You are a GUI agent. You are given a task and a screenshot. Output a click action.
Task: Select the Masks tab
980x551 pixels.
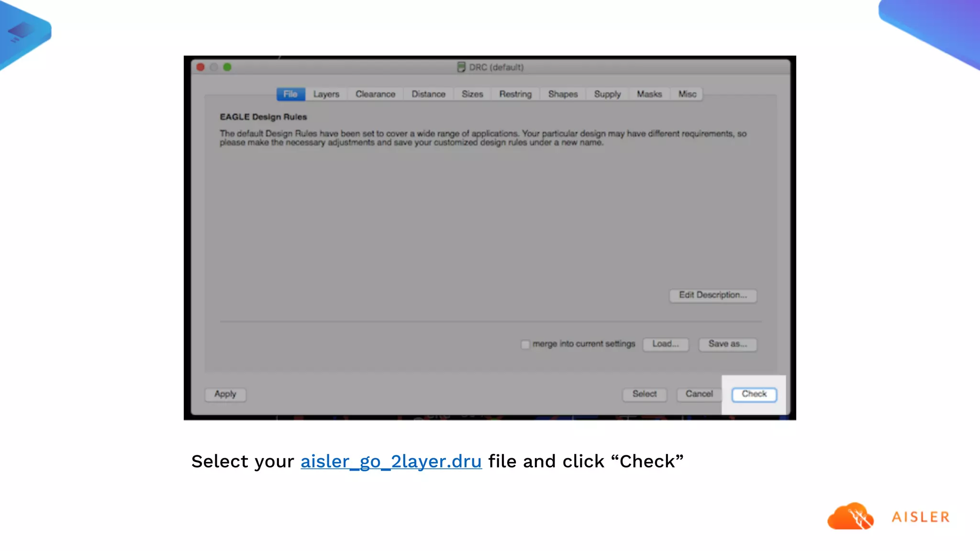click(649, 94)
